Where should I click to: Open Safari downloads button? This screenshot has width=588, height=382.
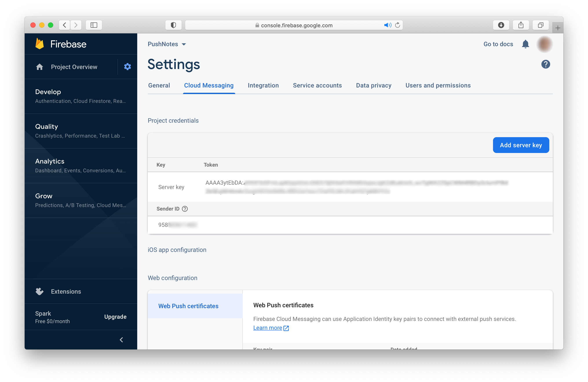[x=501, y=25]
